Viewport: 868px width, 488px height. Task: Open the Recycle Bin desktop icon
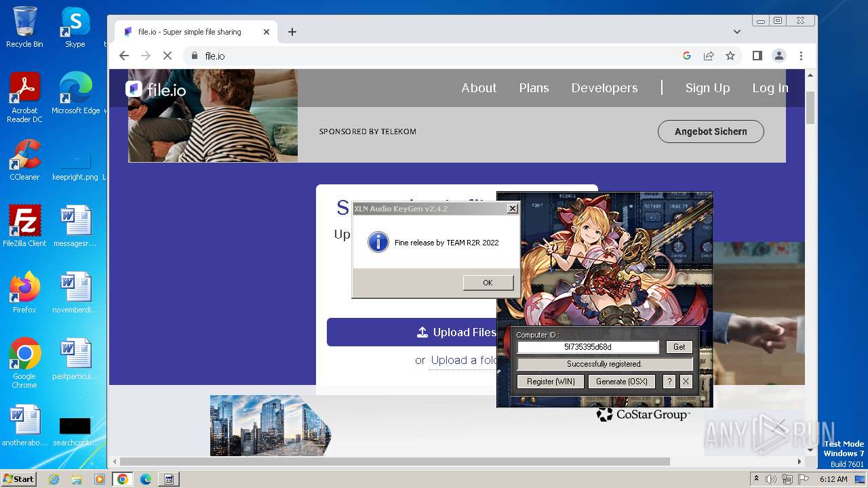[24, 27]
